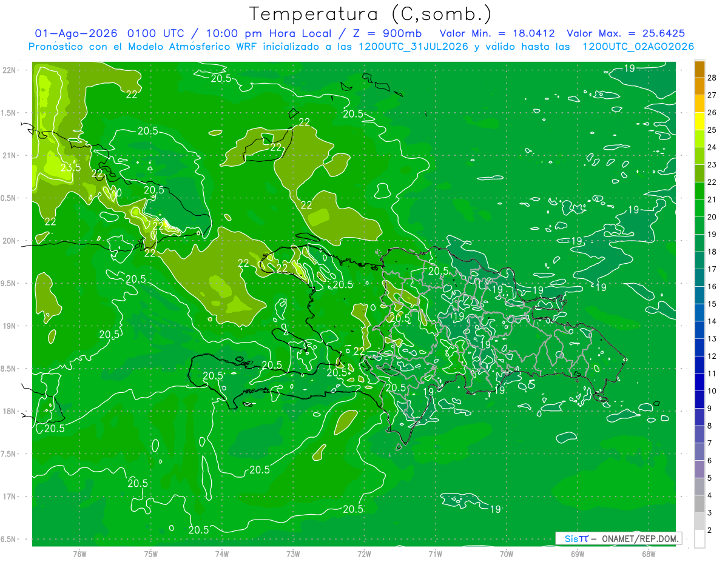
Task: Click the '74W' longitude axis label
Action: pos(221,553)
